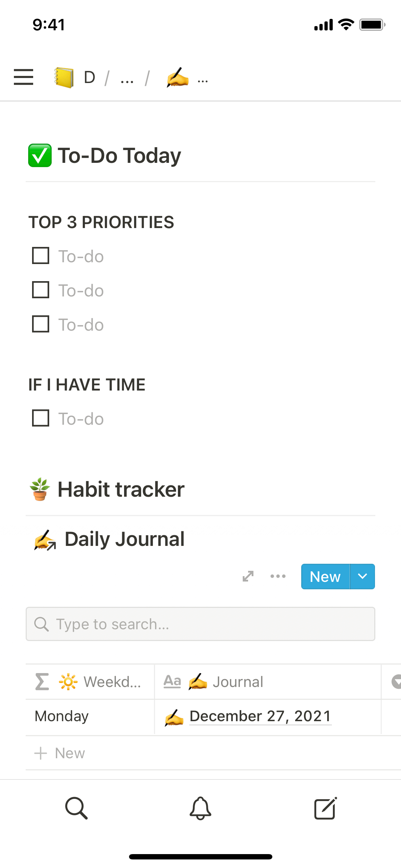Expand Daily Journal database to full page
401x868 pixels.
point(248,576)
